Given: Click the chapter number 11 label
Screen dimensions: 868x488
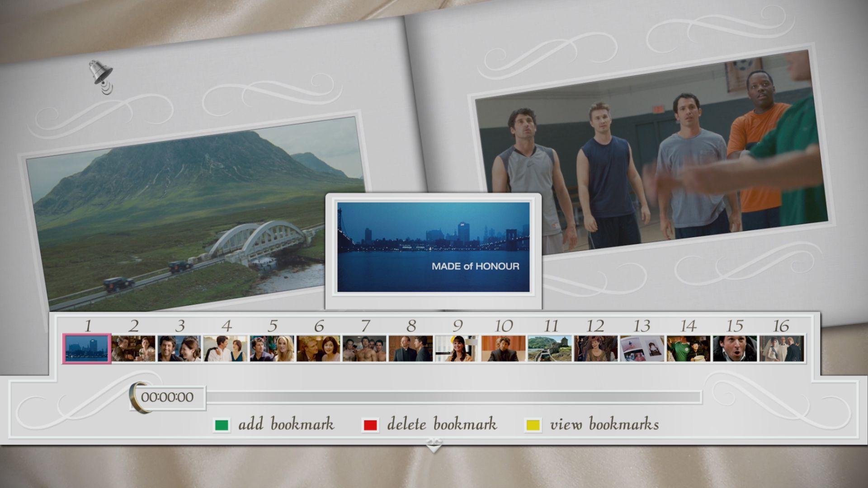Looking at the screenshot, I should click(x=551, y=325).
